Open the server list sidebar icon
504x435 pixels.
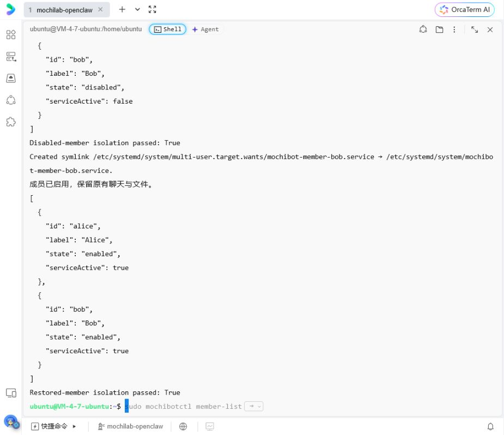pyautogui.click(x=11, y=57)
